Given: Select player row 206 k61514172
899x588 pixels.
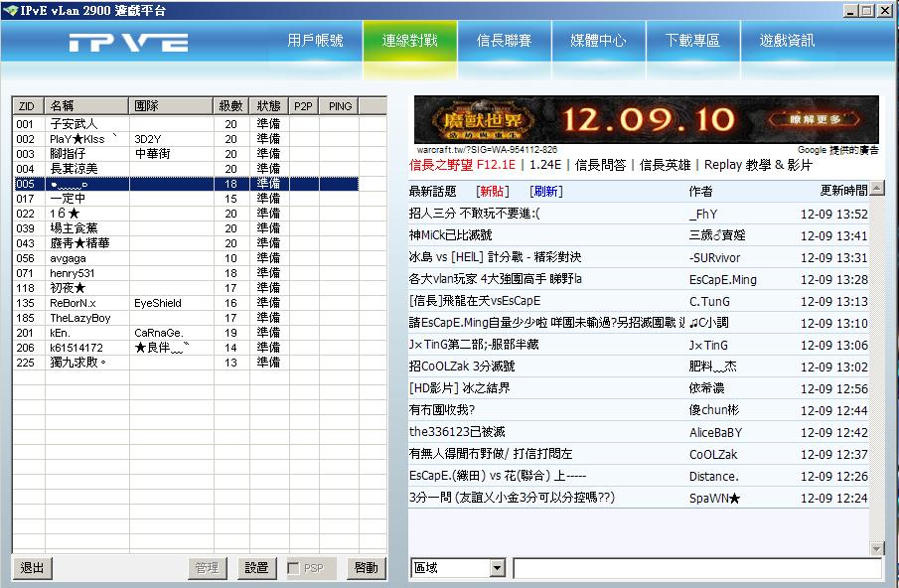Looking at the screenshot, I should point(186,348).
